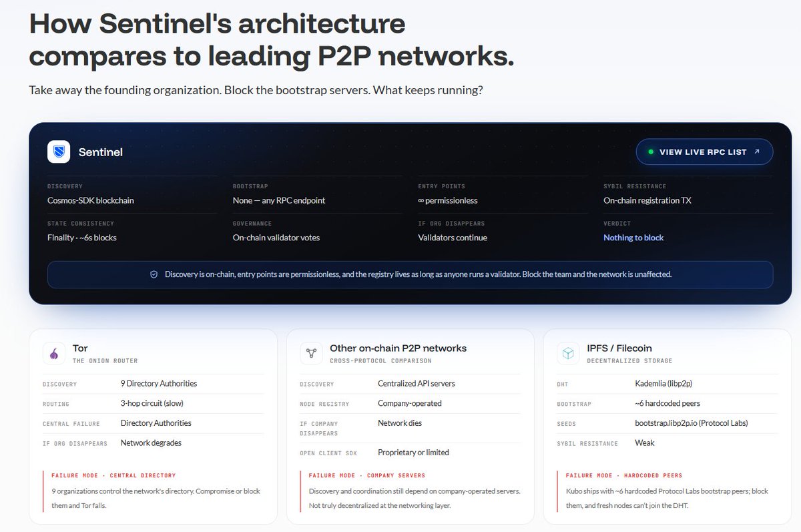This screenshot has height=532, width=801.
Task: Click the Kubo bootstrap peers description paragraph
Action: coord(666,498)
